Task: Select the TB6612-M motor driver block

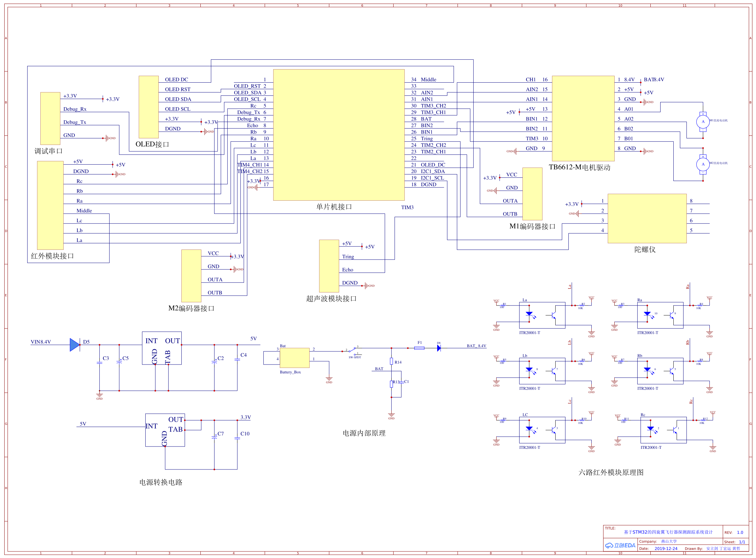Action: click(x=583, y=118)
